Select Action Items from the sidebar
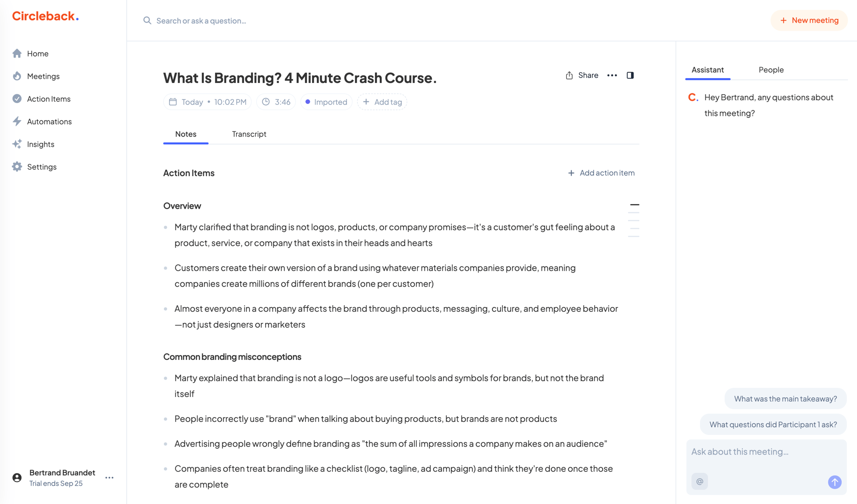 (x=48, y=99)
